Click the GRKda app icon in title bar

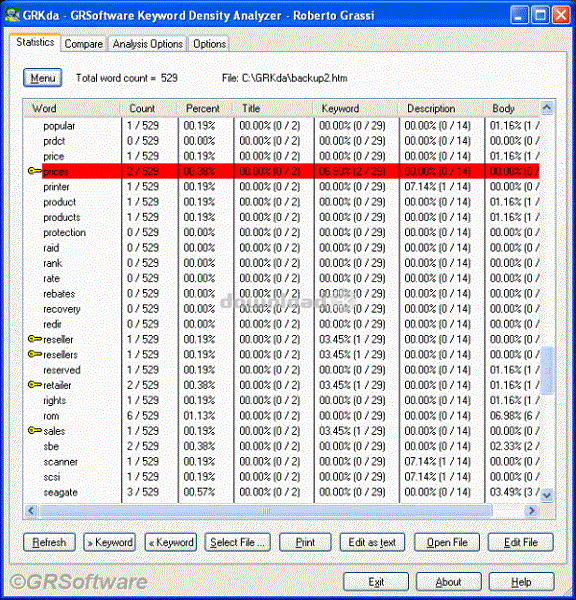point(12,15)
